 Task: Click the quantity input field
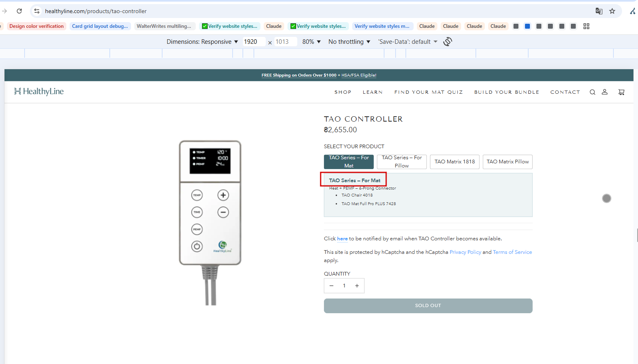point(344,286)
